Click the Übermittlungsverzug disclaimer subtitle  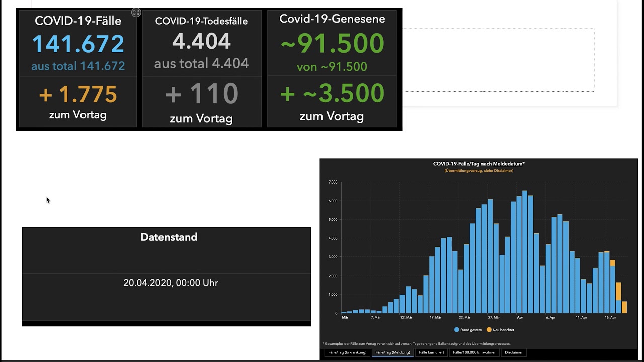coord(478,171)
